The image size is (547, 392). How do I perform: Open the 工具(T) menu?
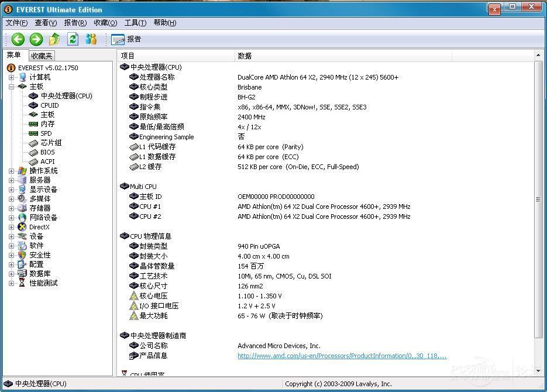(x=135, y=23)
